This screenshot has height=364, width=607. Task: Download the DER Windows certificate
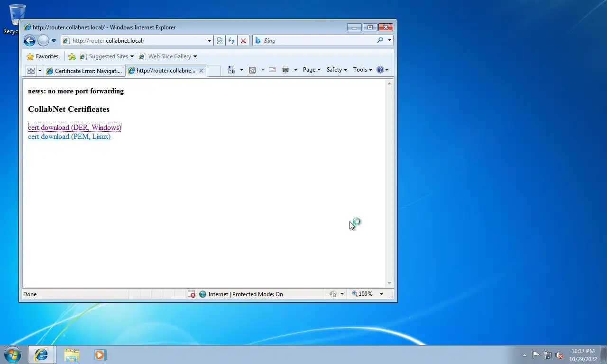[74, 127]
